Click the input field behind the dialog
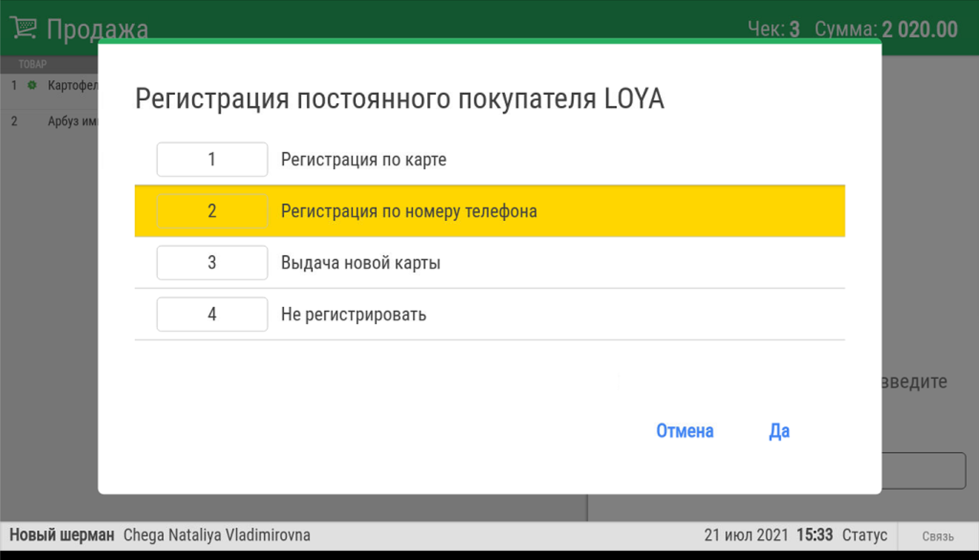The height and width of the screenshot is (560, 979). [x=924, y=471]
